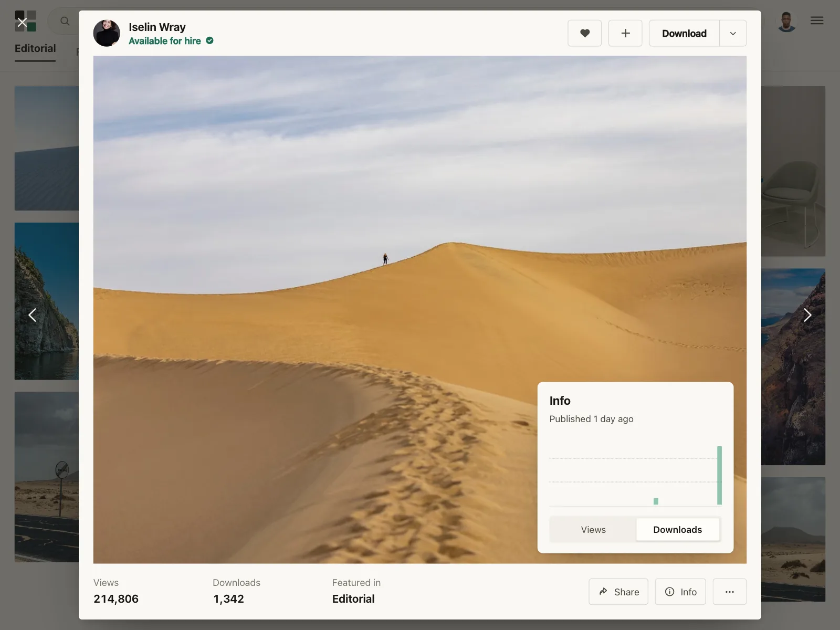
Task: Click the Download button
Action: pyautogui.click(x=684, y=33)
